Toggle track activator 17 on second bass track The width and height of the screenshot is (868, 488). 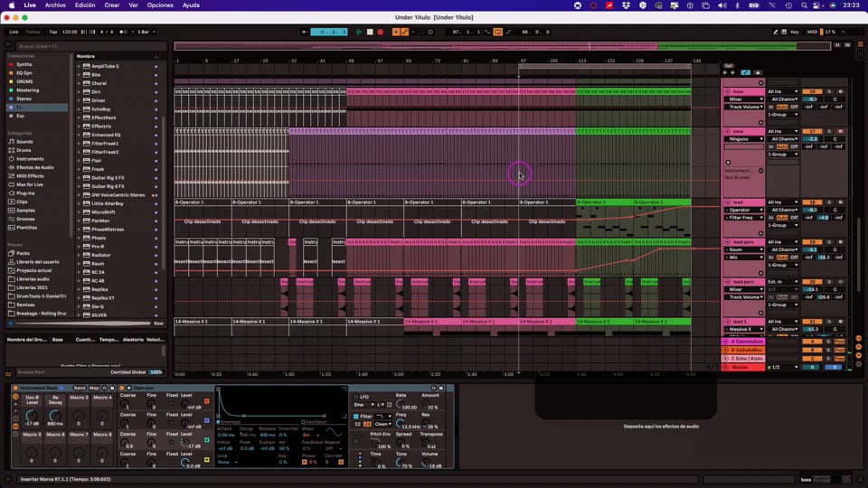point(812,132)
